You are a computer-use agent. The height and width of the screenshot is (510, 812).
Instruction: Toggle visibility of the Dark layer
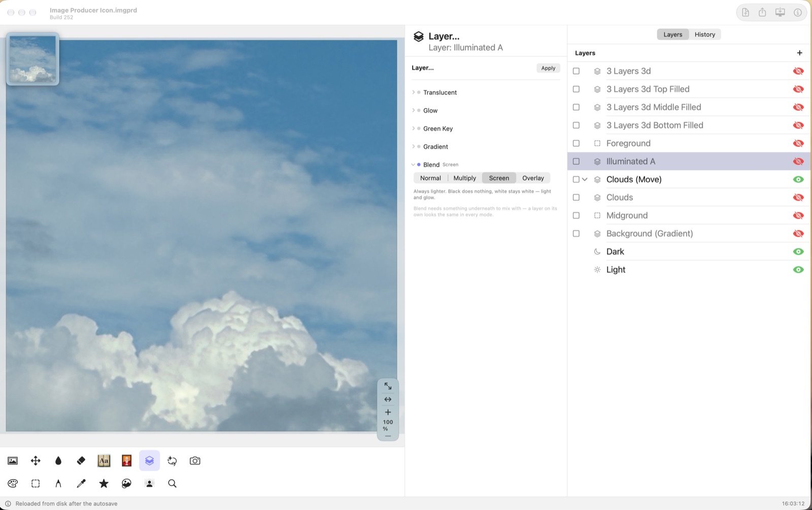coord(798,251)
